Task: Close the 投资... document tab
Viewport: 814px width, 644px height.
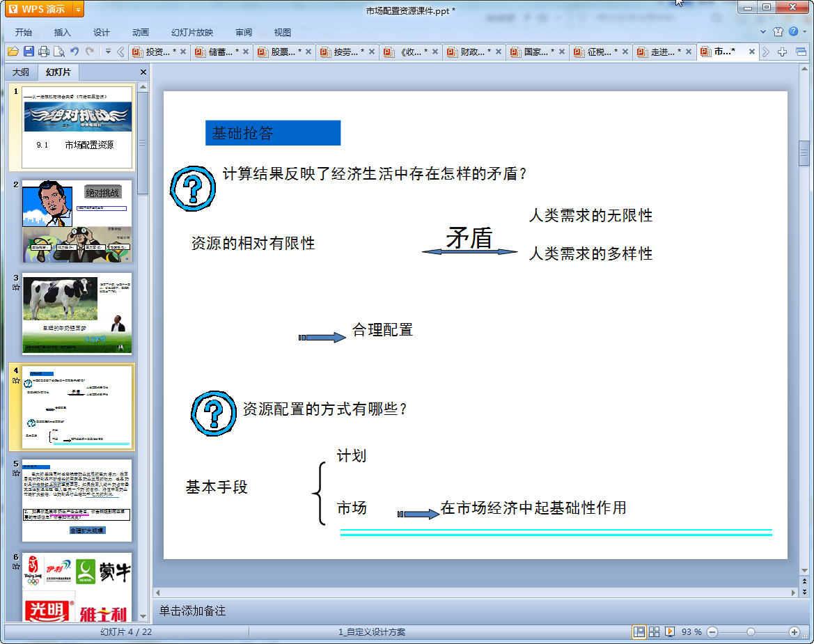Action: point(182,52)
